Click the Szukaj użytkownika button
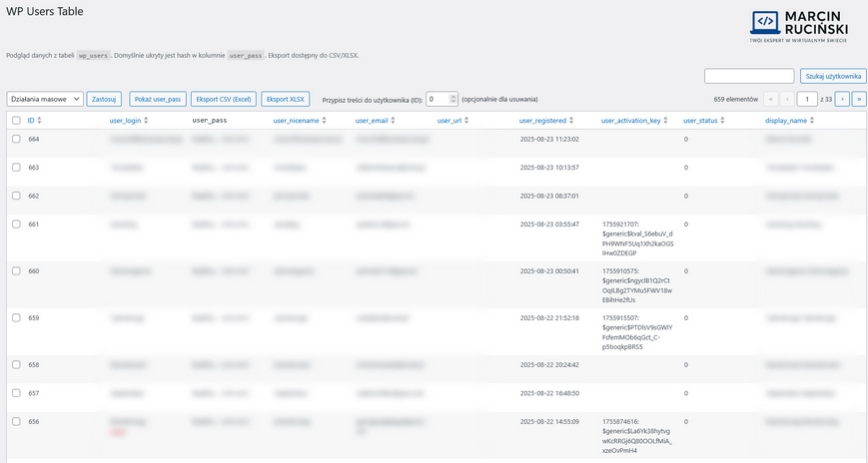Image resolution: width=868 pixels, height=463 pixels. click(x=833, y=76)
